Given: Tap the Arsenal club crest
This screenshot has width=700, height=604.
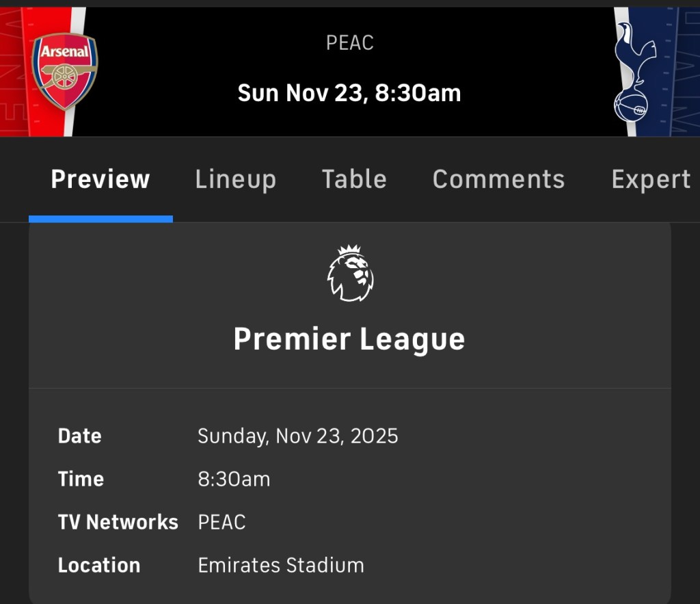Looking at the screenshot, I should coord(65,71).
